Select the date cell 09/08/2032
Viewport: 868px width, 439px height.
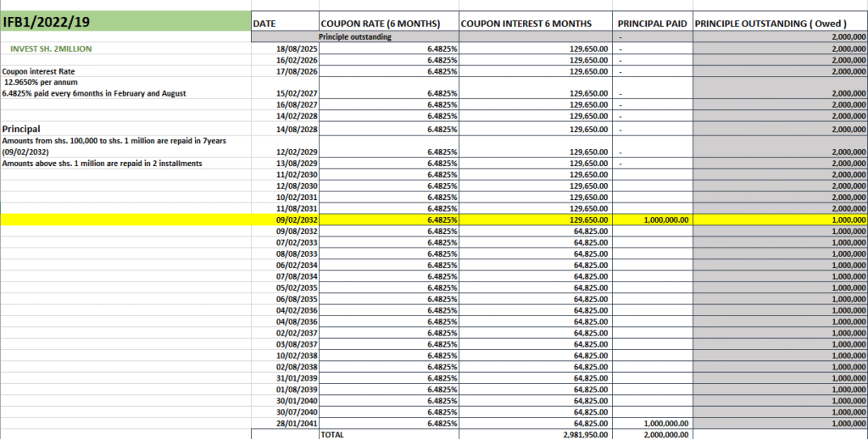[x=295, y=231]
